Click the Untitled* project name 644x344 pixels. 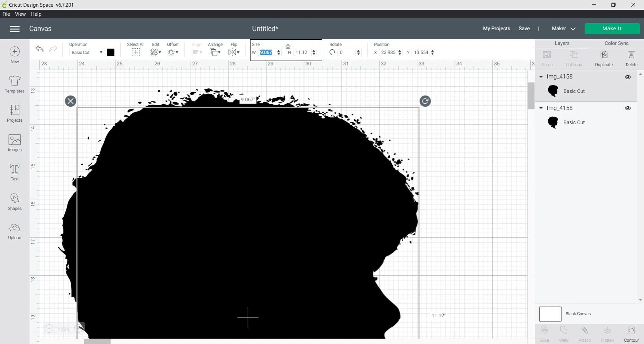pyautogui.click(x=265, y=29)
